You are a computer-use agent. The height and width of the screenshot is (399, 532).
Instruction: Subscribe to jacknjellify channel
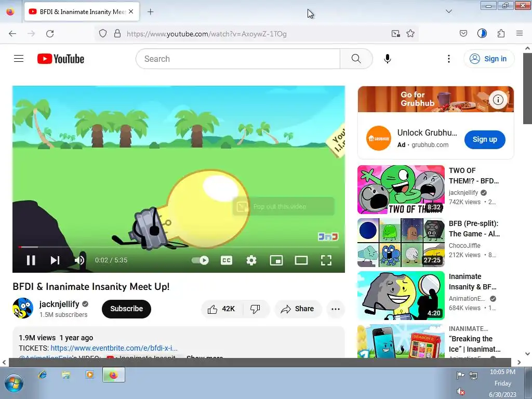tap(126, 309)
